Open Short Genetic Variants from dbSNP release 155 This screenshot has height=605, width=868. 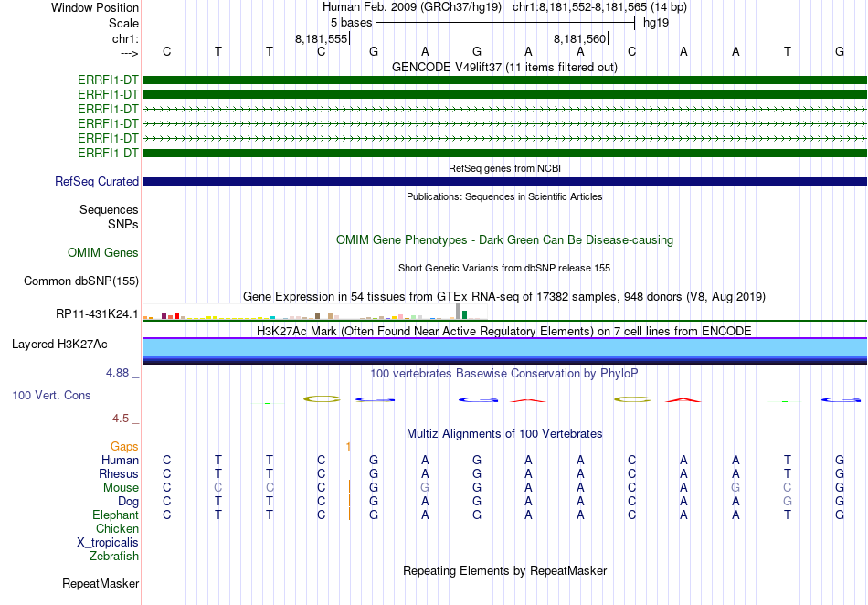click(504, 268)
